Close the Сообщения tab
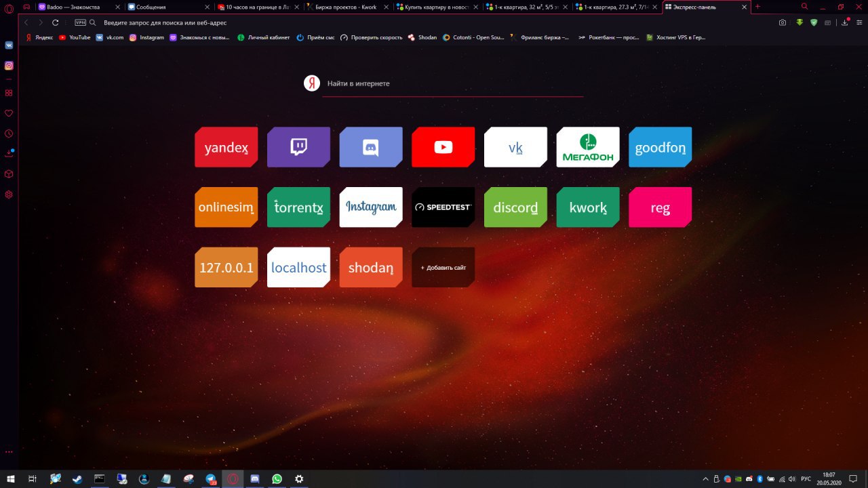This screenshot has height=488, width=868. click(208, 7)
